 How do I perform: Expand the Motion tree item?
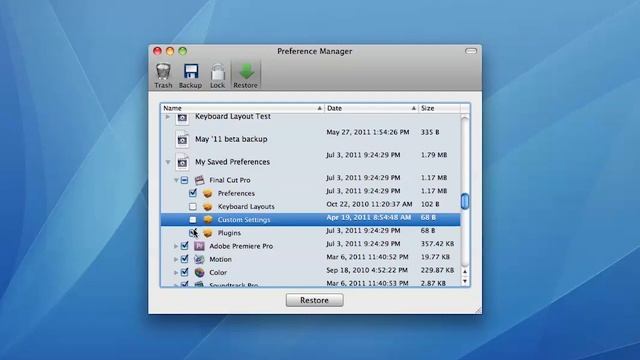coord(176,259)
